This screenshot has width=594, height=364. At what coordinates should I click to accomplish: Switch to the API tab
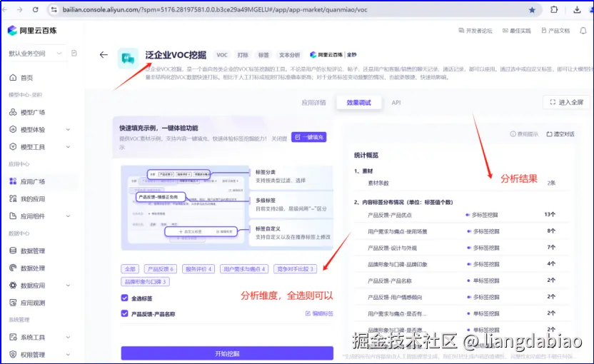[x=396, y=103]
